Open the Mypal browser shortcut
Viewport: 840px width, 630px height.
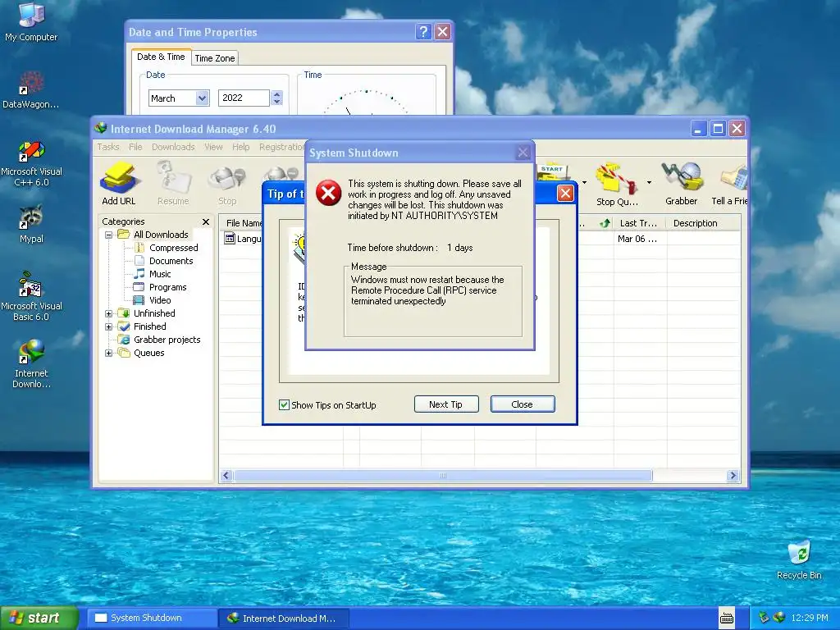click(x=31, y=224)
